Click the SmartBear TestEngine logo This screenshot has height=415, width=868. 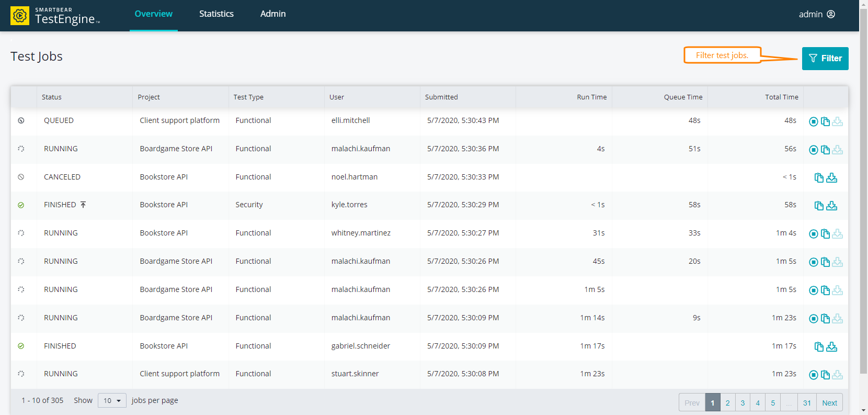(x=55, y=16)
